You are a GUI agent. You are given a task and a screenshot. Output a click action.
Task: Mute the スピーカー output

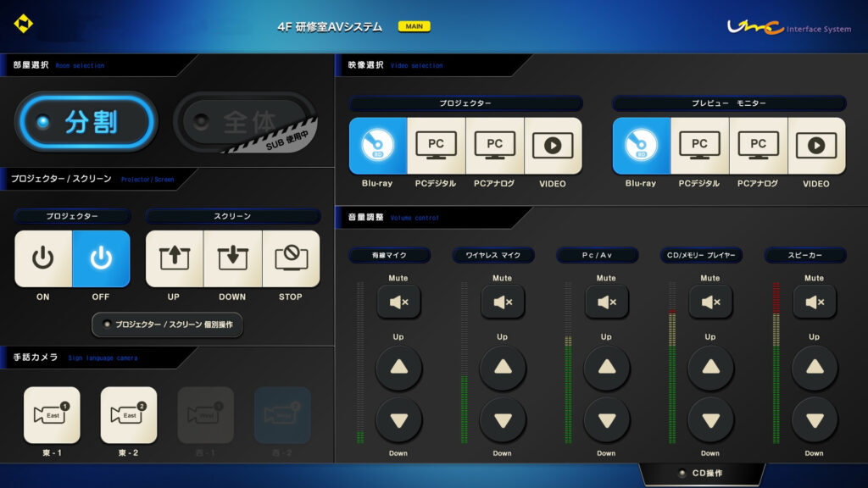(814, 302)
